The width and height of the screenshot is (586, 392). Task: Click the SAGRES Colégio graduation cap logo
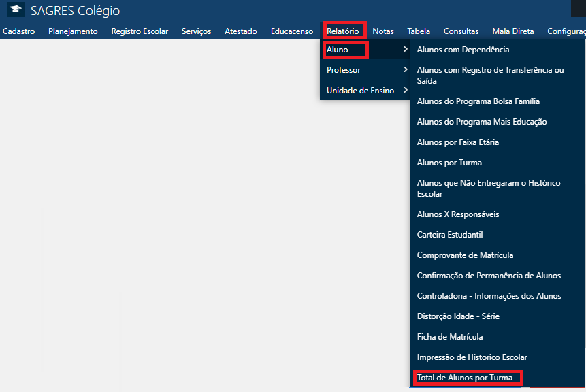tap(15, 11)
